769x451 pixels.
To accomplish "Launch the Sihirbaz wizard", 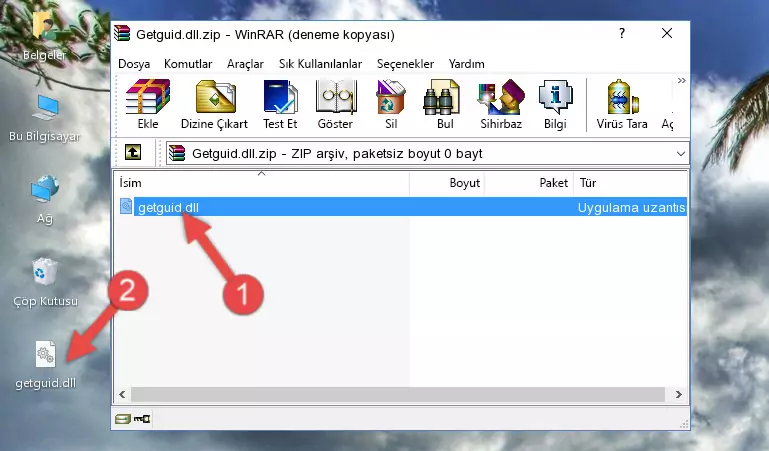I will [501, 104].
